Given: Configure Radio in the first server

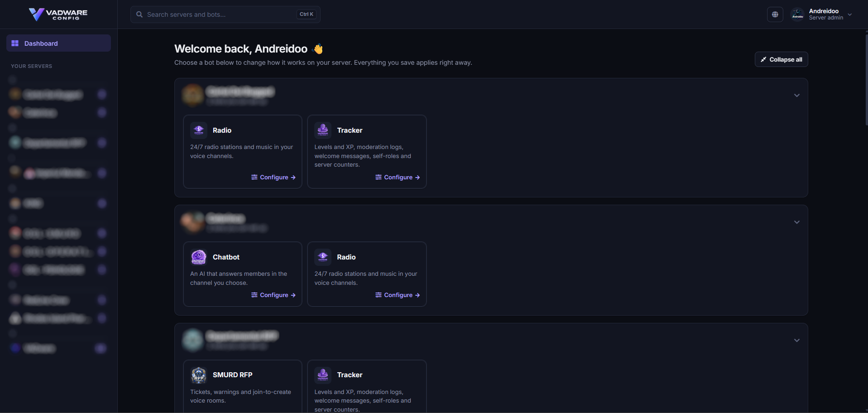Looking at the screenshot, I should 273,178.
